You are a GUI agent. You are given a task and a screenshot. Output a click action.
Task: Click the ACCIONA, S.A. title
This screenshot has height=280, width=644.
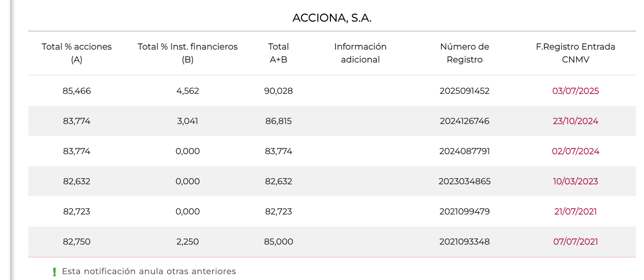(332, 18)
